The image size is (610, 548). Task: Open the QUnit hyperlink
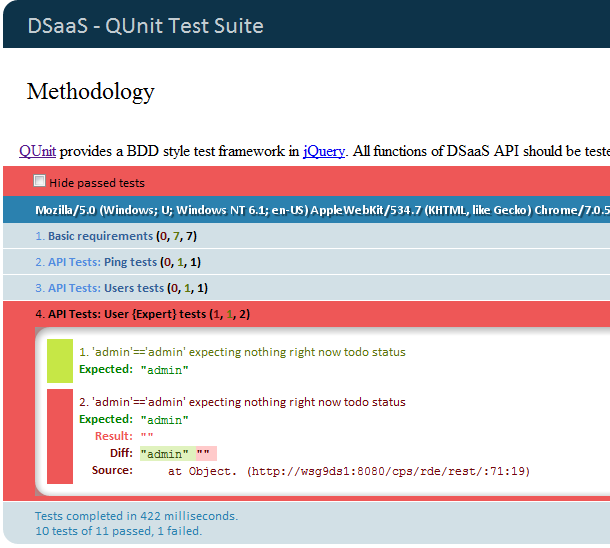[37, 151]
